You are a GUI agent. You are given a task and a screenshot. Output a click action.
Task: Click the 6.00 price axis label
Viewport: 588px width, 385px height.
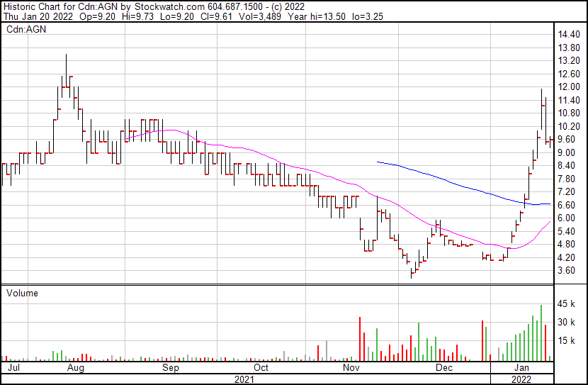click(x=566, y=218)
